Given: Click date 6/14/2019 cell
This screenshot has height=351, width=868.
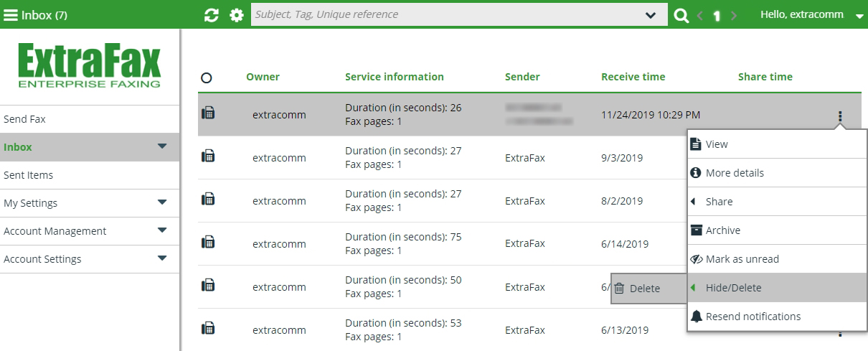Looking at the screenshot, I should [625, 244].
